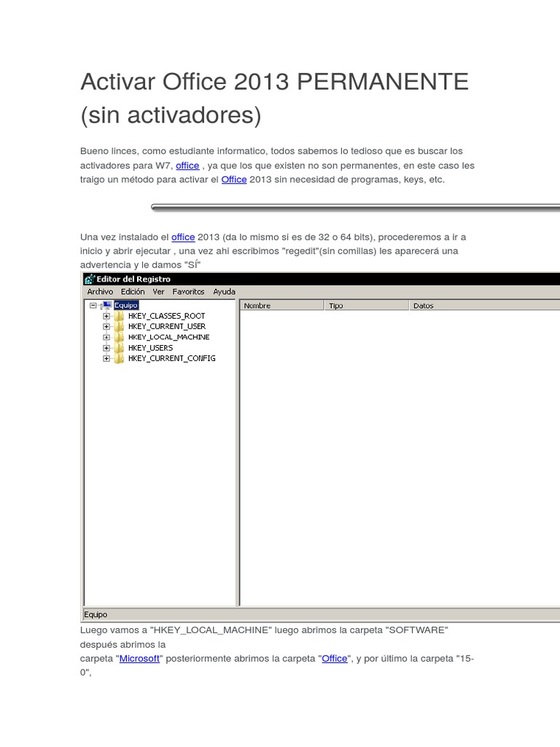Click the Equipo status bar text
This screenshot has width=560, height=747.
[96, 614]
